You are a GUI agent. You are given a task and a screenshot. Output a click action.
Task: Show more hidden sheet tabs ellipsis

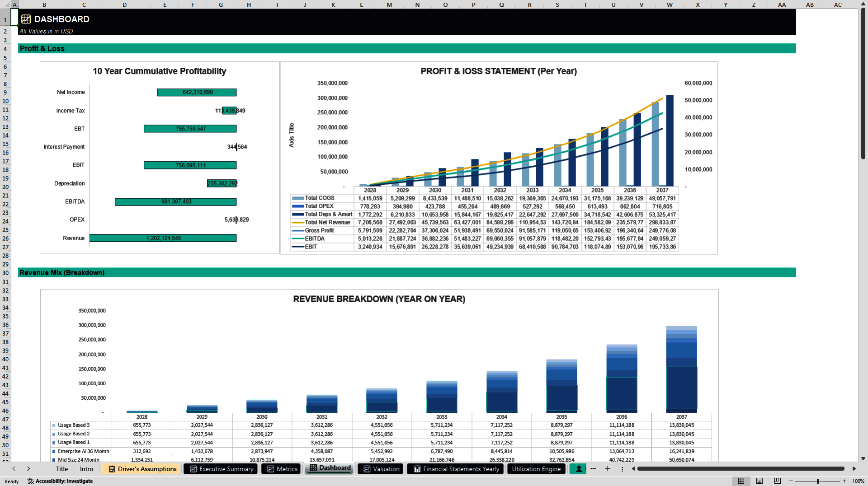pos(593,469)
